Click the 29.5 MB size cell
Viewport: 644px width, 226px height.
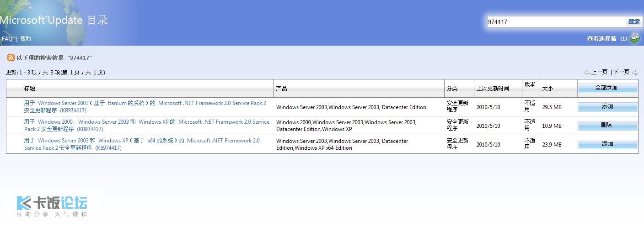click(x=552, y=107)
